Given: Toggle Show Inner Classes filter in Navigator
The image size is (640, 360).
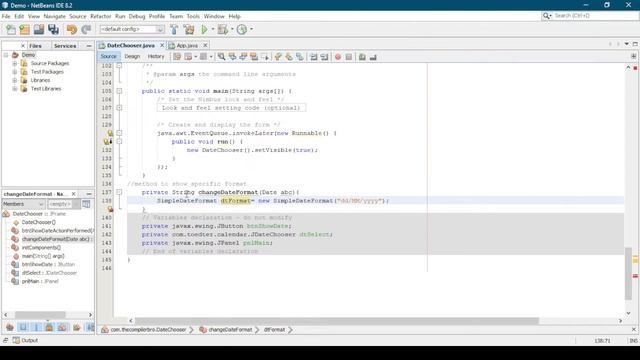Looking at the screenshot, I should point(62,327).
